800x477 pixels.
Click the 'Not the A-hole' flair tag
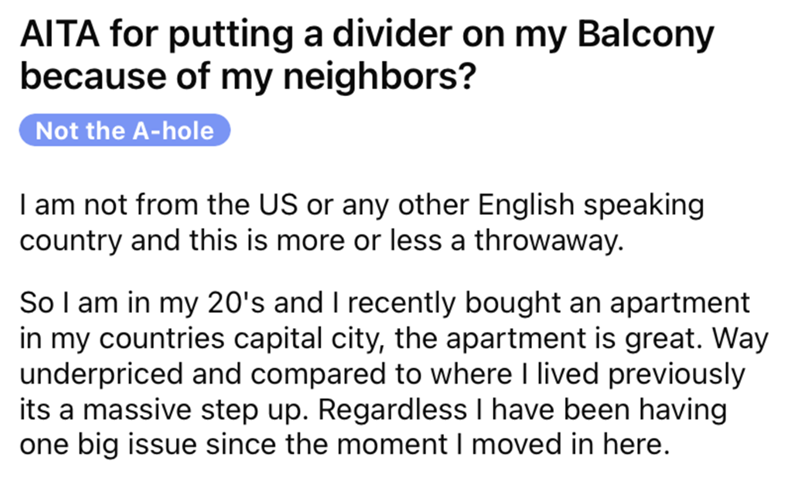pos(125,130)
